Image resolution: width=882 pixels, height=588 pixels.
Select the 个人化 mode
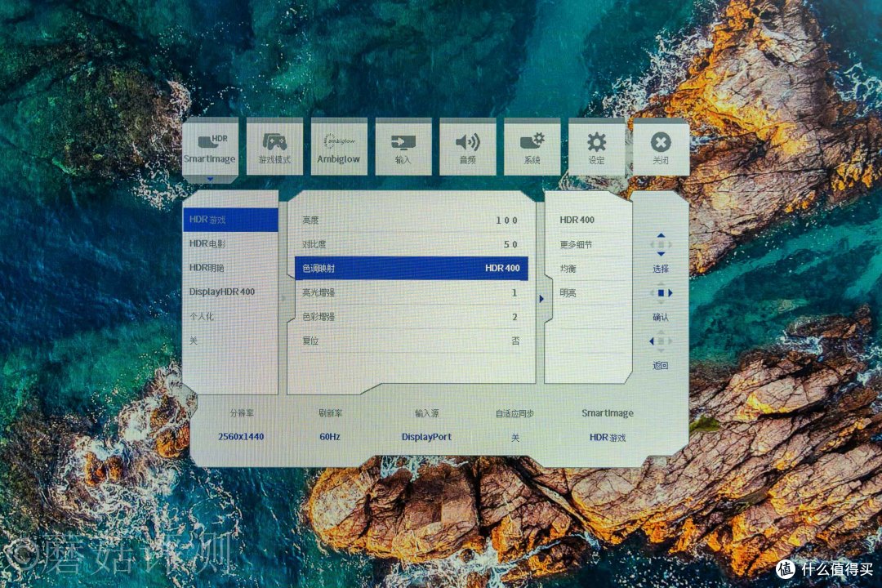(x=230, y=316)
